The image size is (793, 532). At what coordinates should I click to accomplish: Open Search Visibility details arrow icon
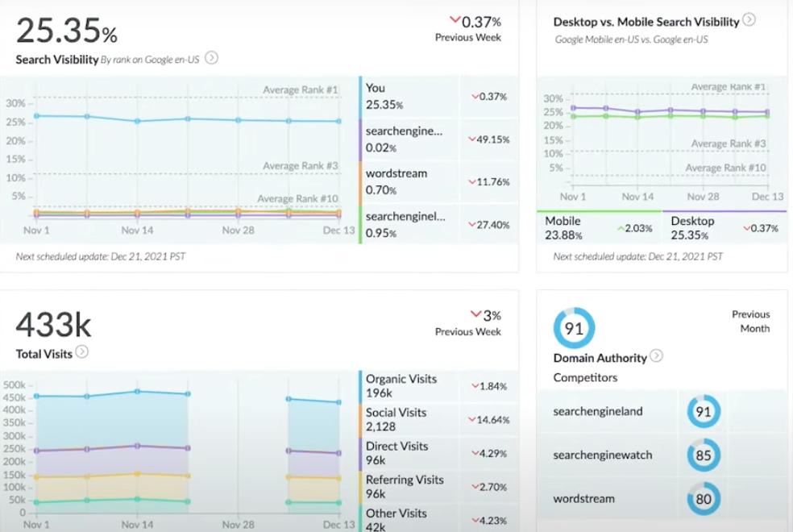coord(211,58)
